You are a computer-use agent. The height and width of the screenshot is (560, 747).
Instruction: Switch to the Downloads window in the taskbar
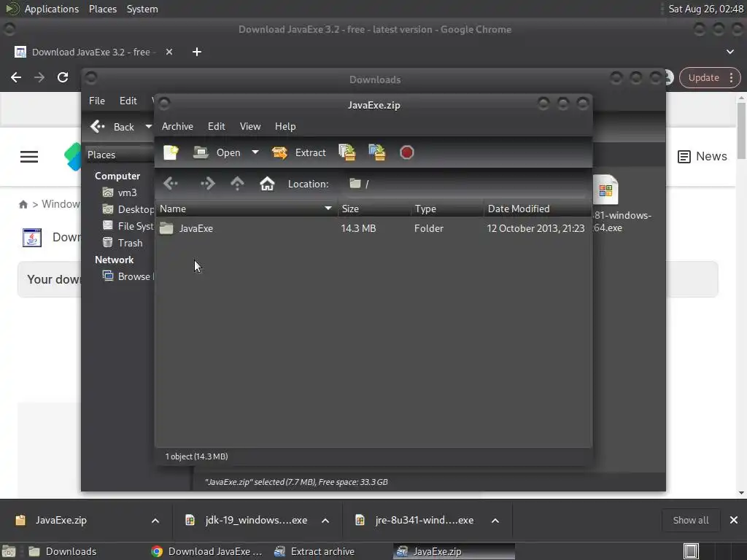click(62, 551)
